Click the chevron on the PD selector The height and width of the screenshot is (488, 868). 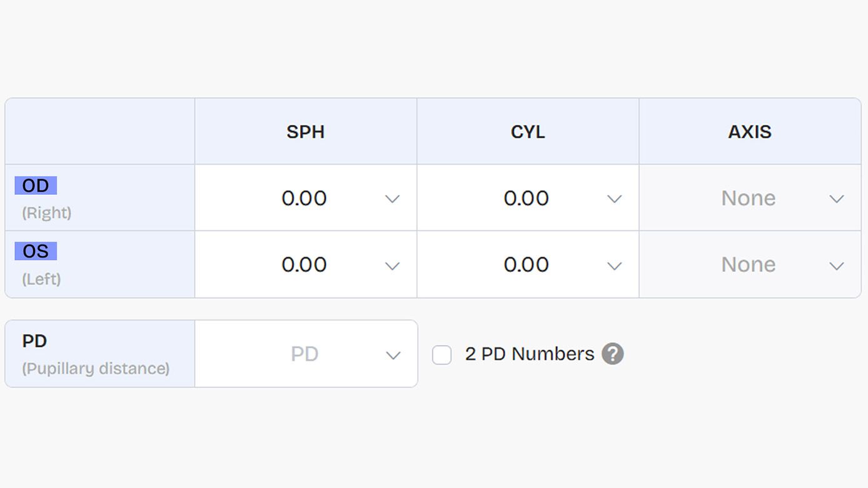coord(393,355)
